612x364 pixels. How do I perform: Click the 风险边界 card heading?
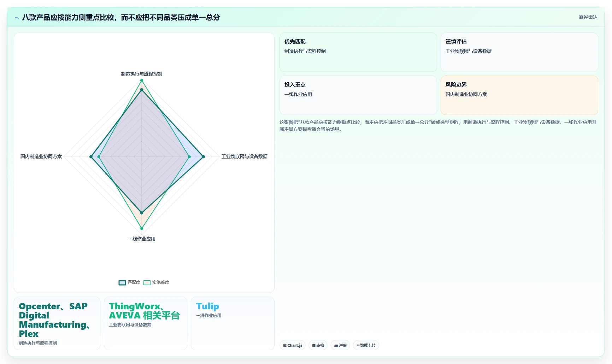tap(456, 85)
